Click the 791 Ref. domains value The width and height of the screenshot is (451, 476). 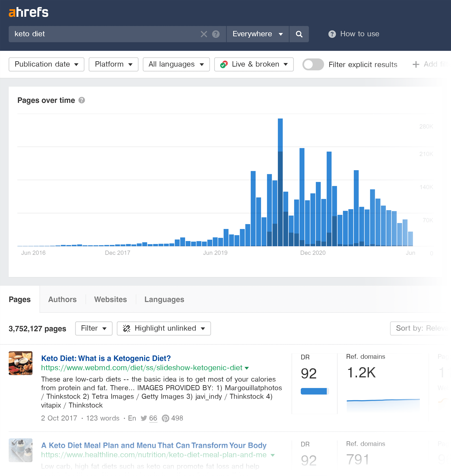tap(358, 460)
